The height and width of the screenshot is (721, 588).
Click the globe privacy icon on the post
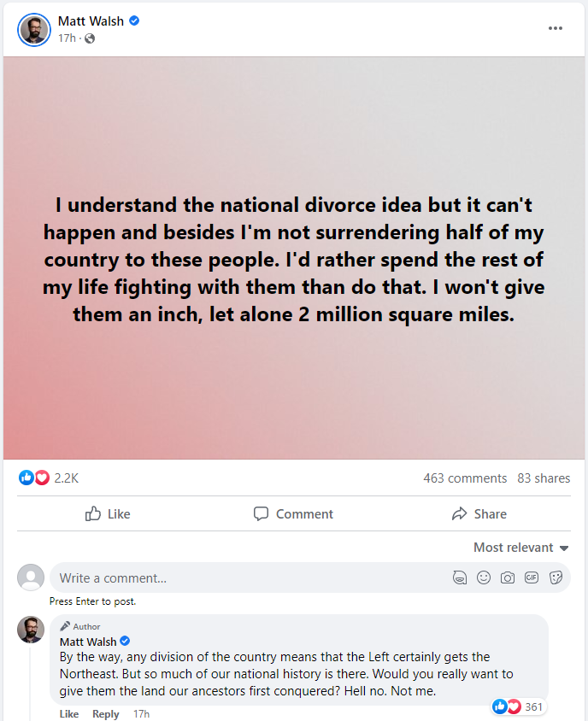[x=88, y=38]
